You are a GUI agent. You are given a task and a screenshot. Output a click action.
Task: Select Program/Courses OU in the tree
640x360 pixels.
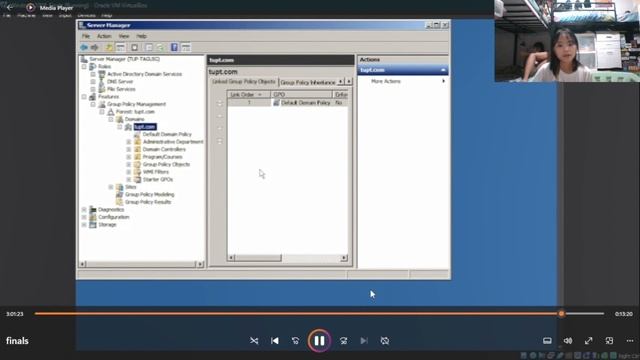tap(162, 157)
